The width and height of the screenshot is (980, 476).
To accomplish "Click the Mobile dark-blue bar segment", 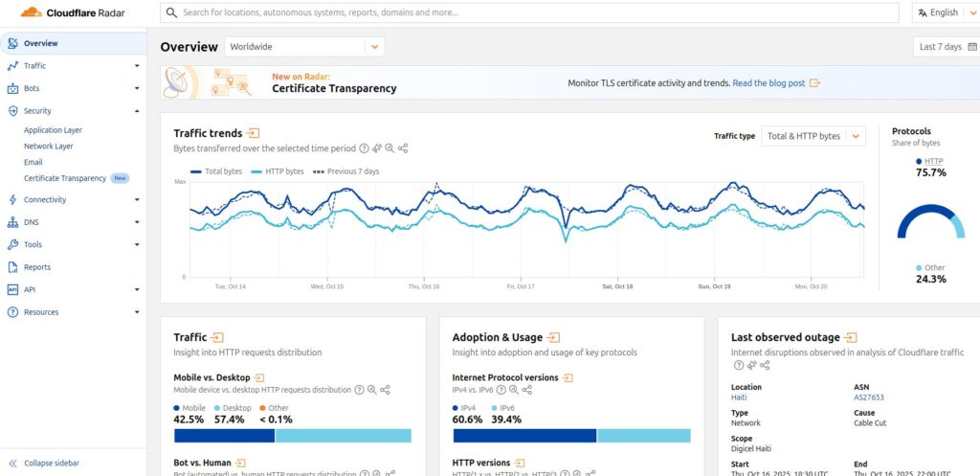I will [x=224, y=436].
